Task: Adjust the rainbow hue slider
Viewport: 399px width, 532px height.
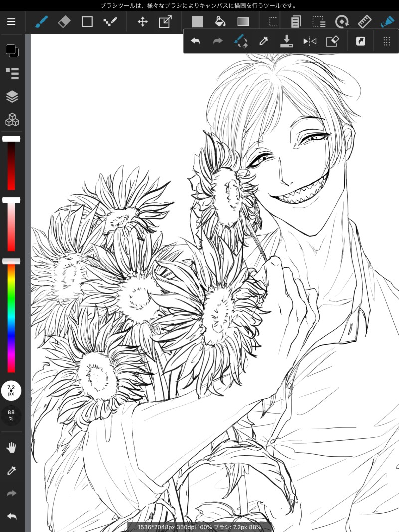Action: click(x=11, y=315)
